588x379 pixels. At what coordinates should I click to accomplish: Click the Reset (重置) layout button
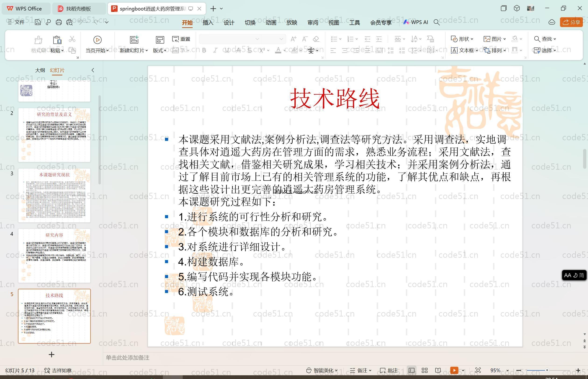point(181,39)
